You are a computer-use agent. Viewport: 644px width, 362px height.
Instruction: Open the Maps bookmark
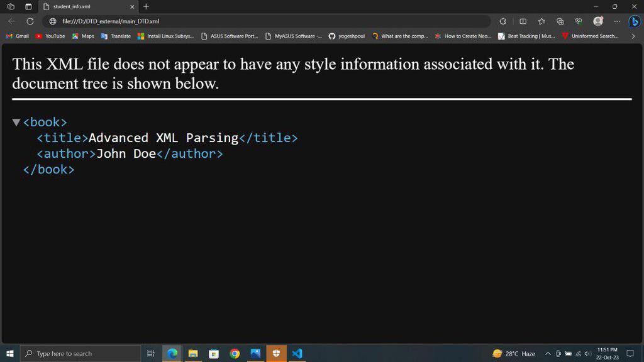coord(83,36)
